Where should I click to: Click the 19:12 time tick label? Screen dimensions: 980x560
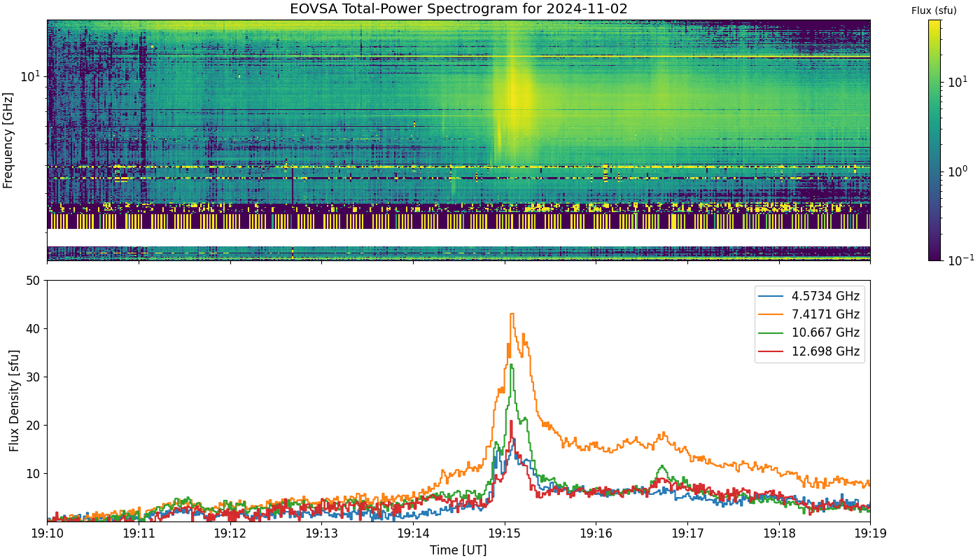point(230,533)
